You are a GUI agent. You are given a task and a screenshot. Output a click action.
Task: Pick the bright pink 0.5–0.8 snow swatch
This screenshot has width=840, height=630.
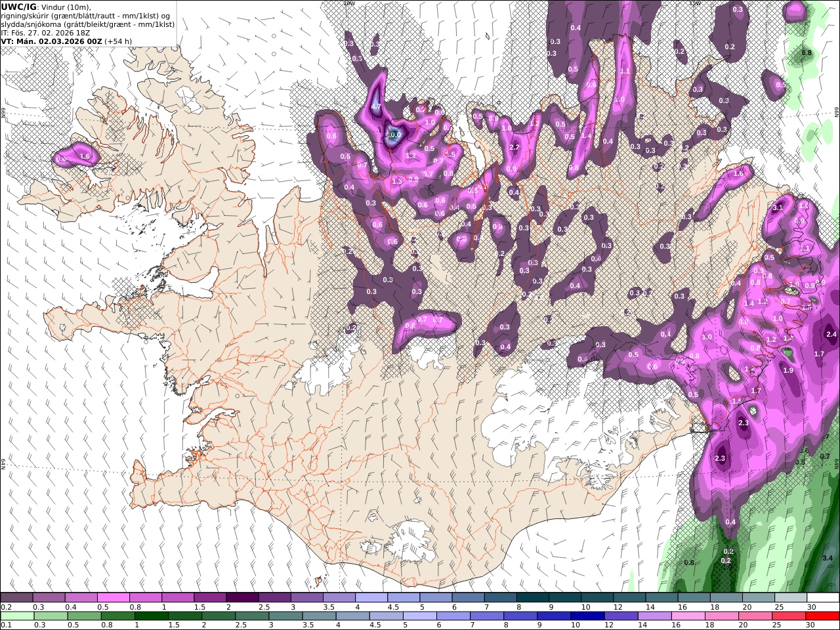(113, 598)
